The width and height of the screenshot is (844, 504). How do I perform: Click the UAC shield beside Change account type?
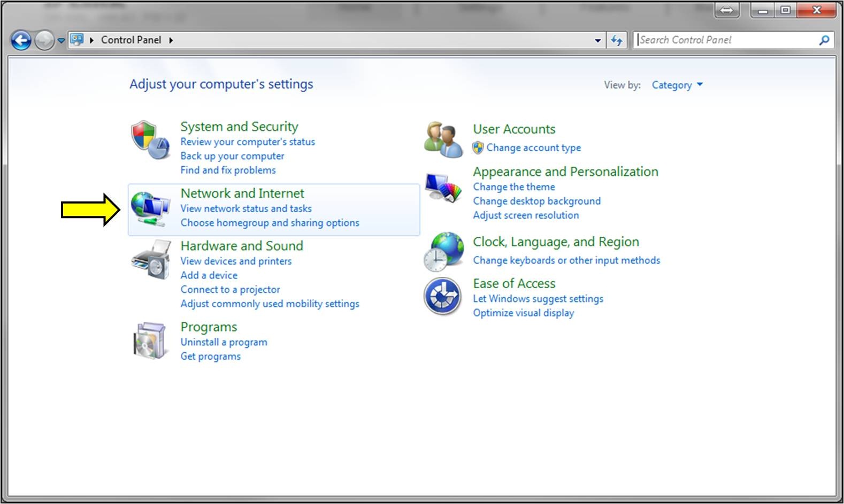coord(478,148)
